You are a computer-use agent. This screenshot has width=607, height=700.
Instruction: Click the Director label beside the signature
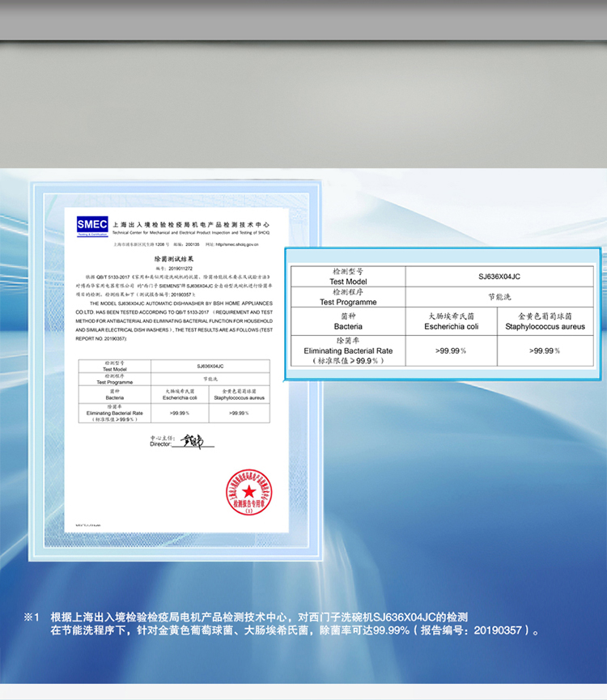(x=160, y=444)
